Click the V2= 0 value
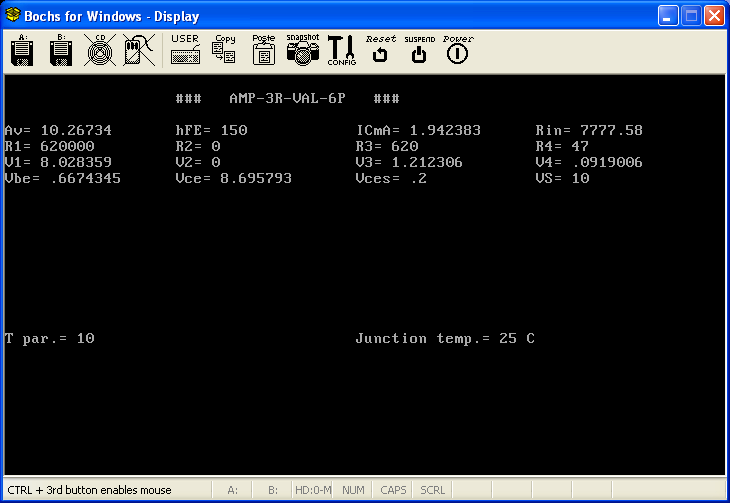This screenshot has width=730, height=503. tap(198, 162)
